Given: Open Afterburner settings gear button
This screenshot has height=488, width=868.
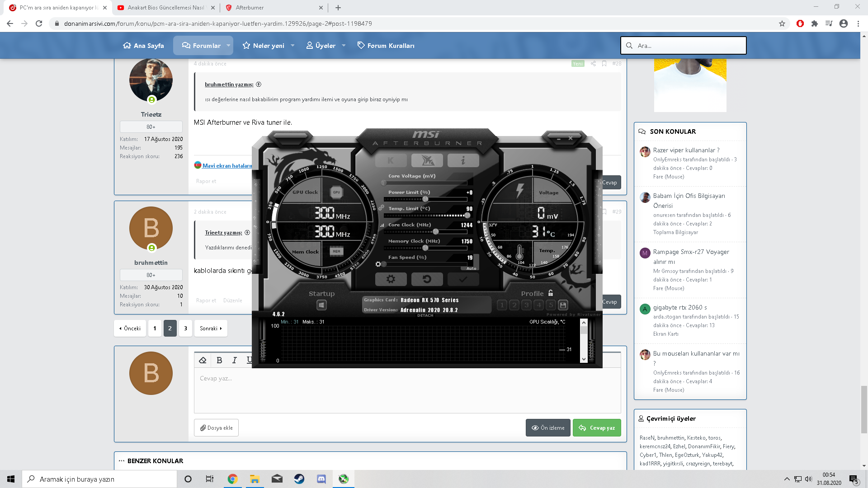Looking at the screenshot, I should [x=391, y=279].
